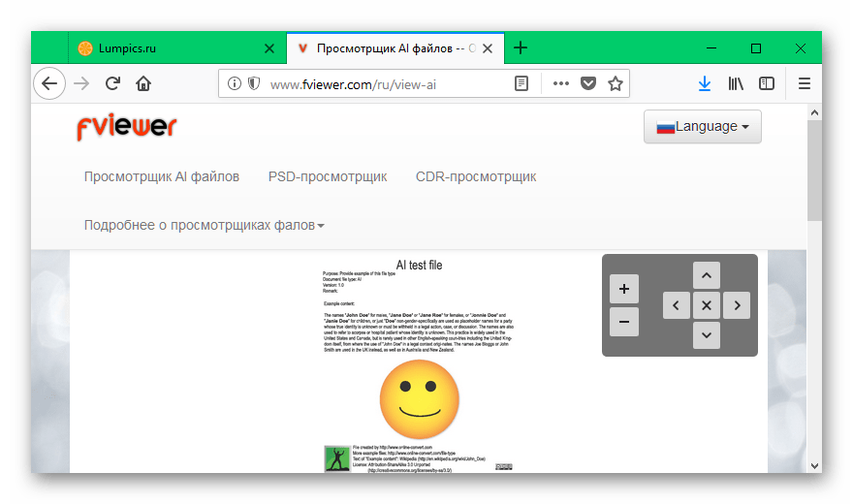The height and width of the screenshot is (504, 853).
Task: Open the Firefox library icon
Action: (x=736, y=83)
